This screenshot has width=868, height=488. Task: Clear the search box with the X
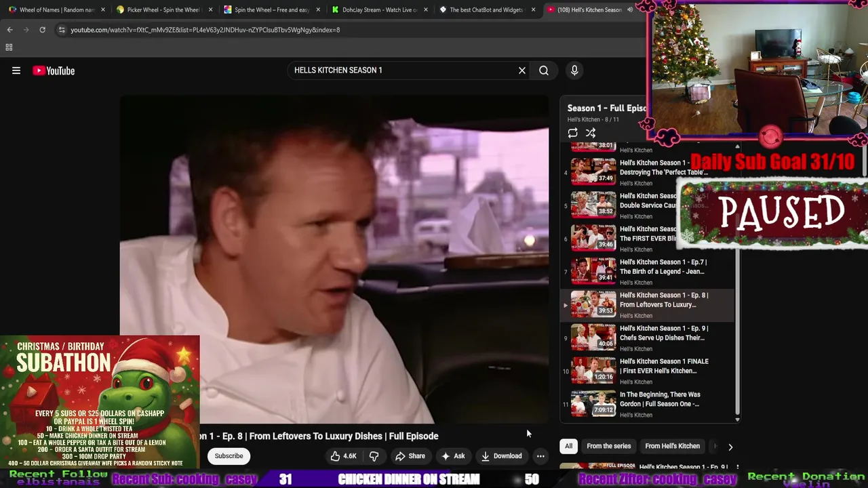click(522, 70)
